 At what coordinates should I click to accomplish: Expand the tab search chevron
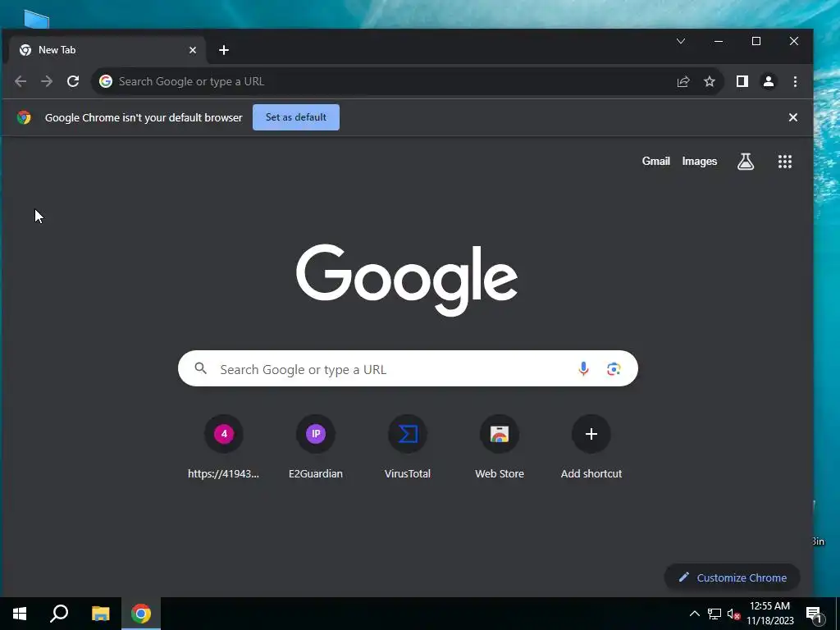[x=680, y=41]
